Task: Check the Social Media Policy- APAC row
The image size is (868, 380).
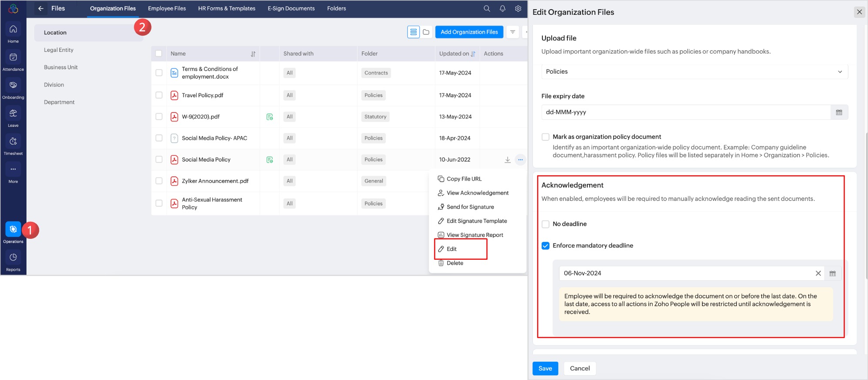Action: tap(159, 138)
